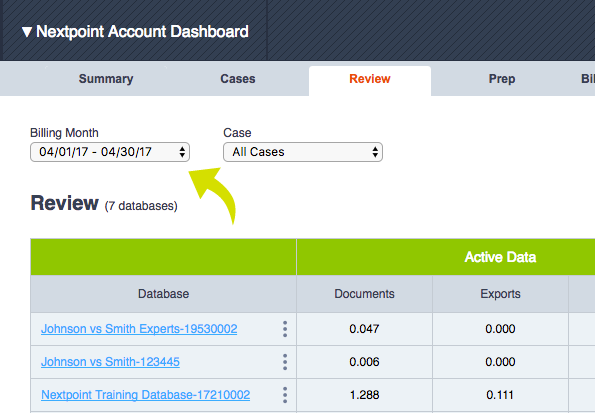
Task: Click the Review 7 databases heading
Action: (x=104, y=203)
